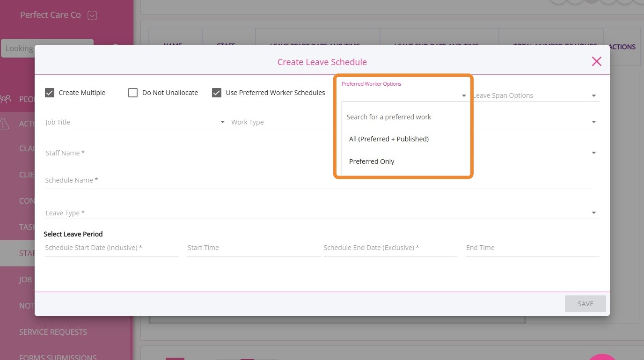Click the Start Time field
This screenshot has height=360, width=644.
254,248
